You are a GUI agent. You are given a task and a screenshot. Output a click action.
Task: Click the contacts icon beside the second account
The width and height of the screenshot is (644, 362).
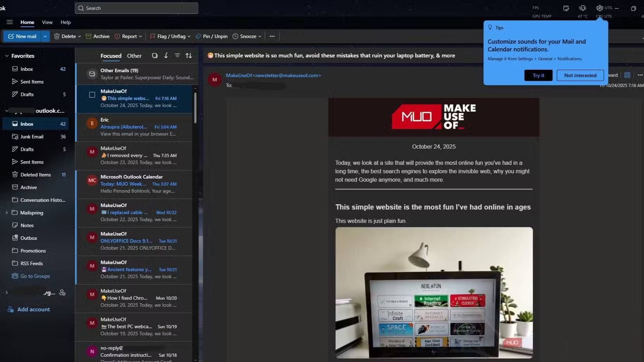tap(62, 293)
